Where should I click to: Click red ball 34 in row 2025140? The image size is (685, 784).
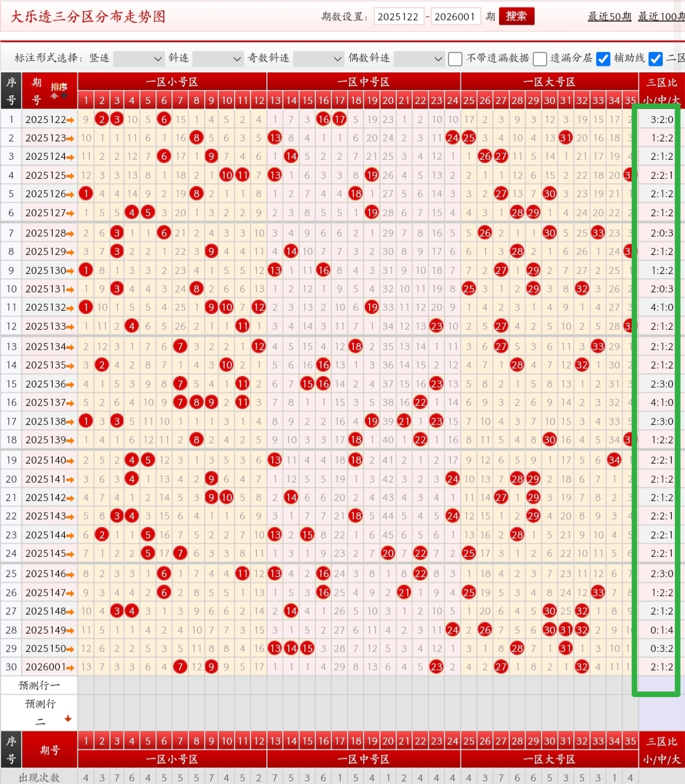point(614,460)
